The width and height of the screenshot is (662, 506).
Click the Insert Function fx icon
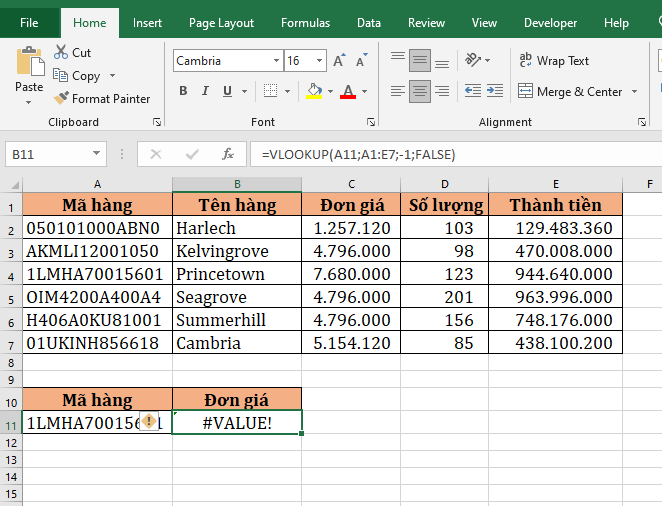pyautogui.click(x=228, y=154)
